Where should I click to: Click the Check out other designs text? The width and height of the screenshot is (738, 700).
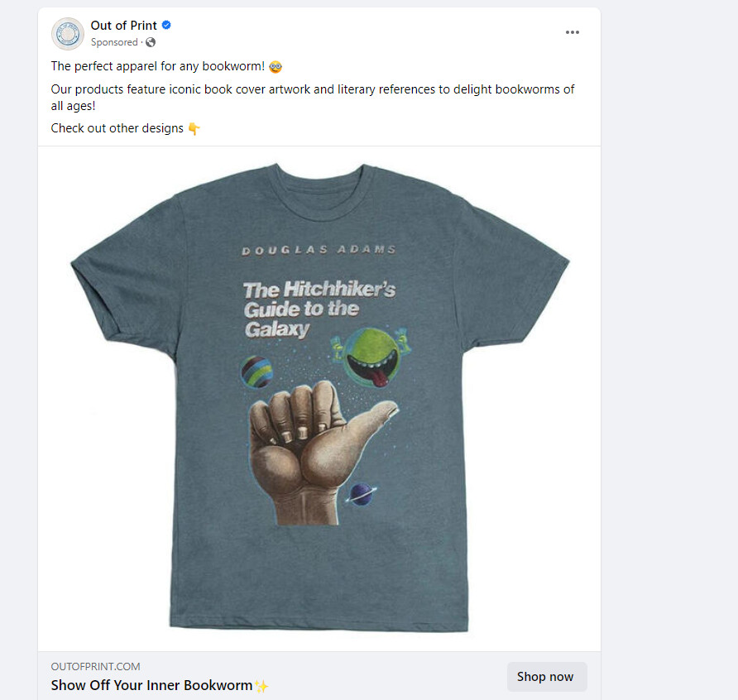117,128
